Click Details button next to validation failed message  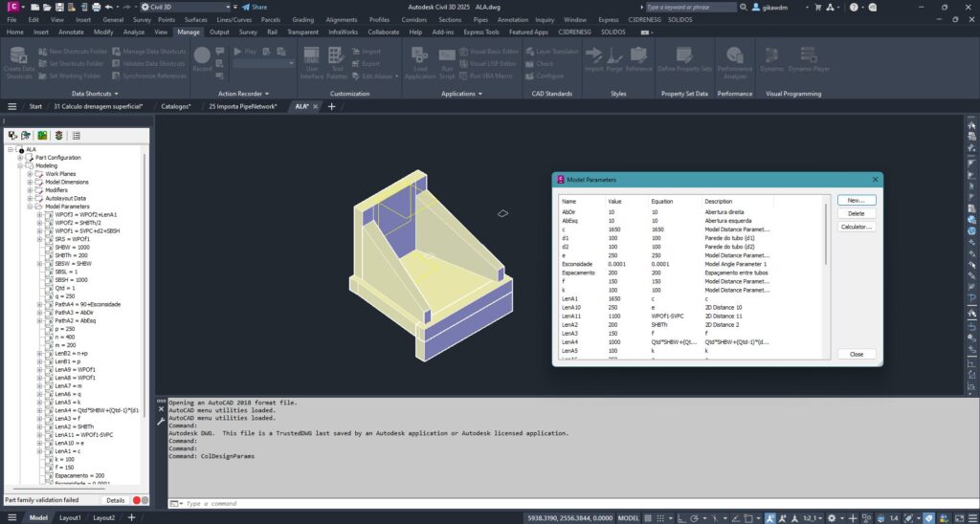pos(115,500)
